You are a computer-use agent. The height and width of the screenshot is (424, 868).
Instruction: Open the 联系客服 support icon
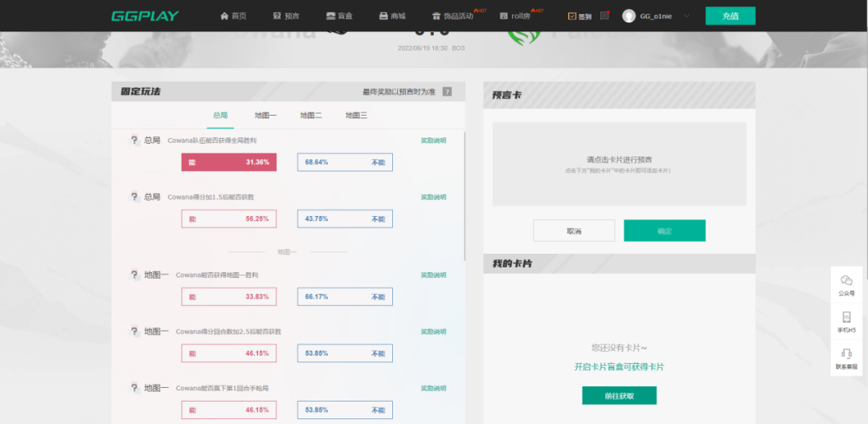point(846,359)
